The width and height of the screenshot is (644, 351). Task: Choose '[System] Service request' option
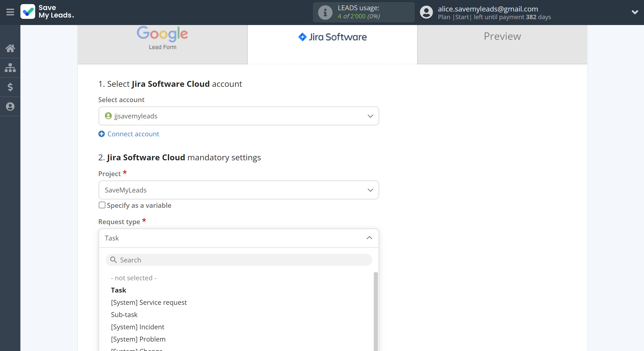[x=149, y=302]
